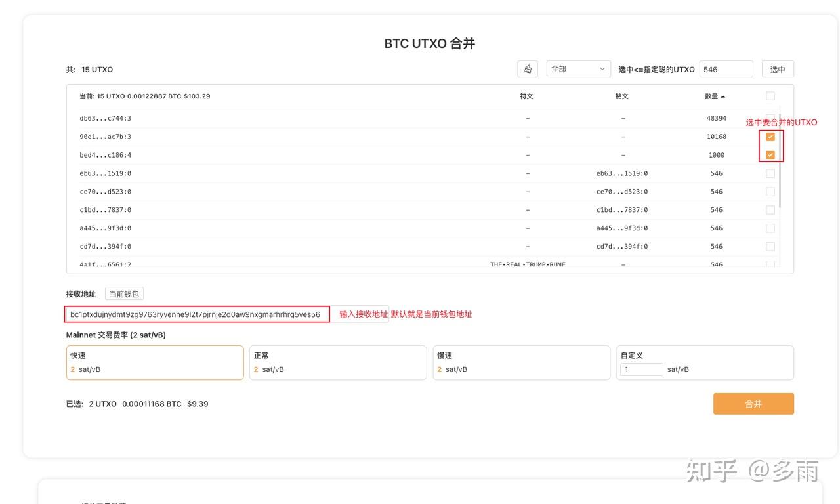The width and height of the screenshot is (840, 504).
Task: Click inscription cd7d...394f:0 in 铭文 column
Action: [x=622, y=247]
